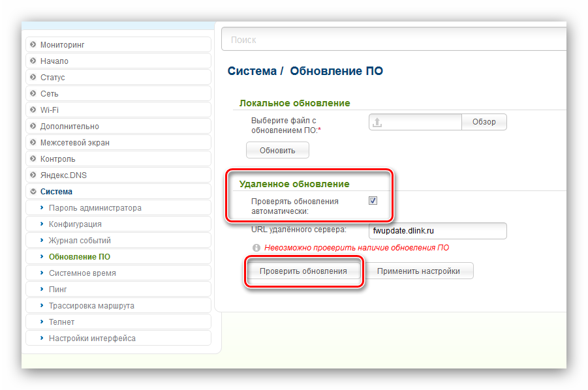Open the Контроль menu item
Image resolution: width=588 pixels, height=390 pixels.
(118, 158)
